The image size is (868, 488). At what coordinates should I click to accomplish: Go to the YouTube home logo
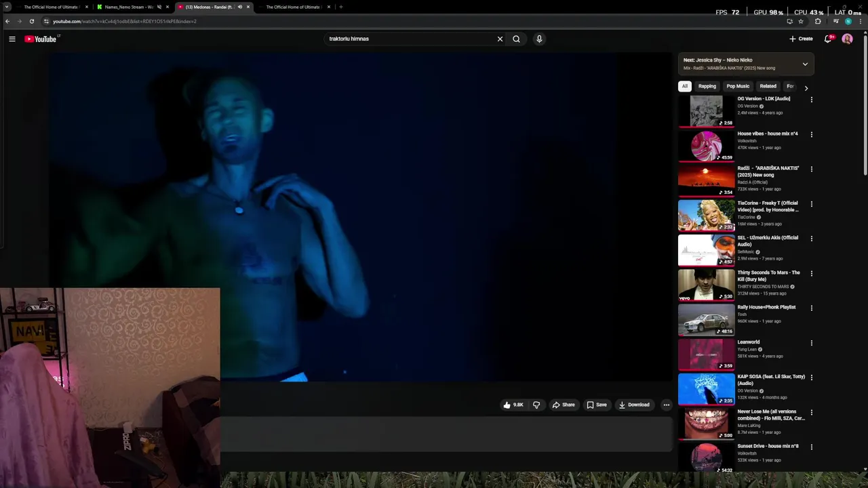pyautogui.click(x=41, y=39)
